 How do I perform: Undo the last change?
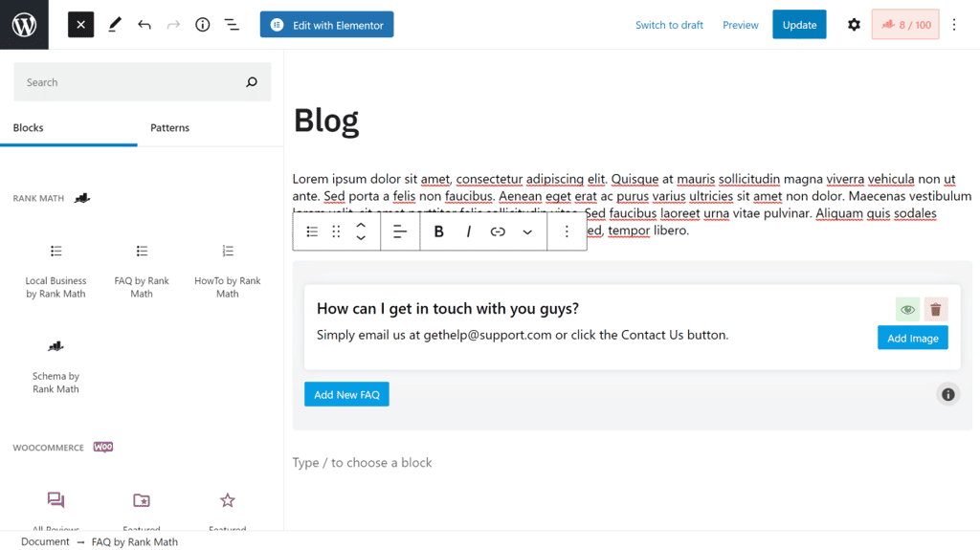pyautogui.click(x=145, y=24)
